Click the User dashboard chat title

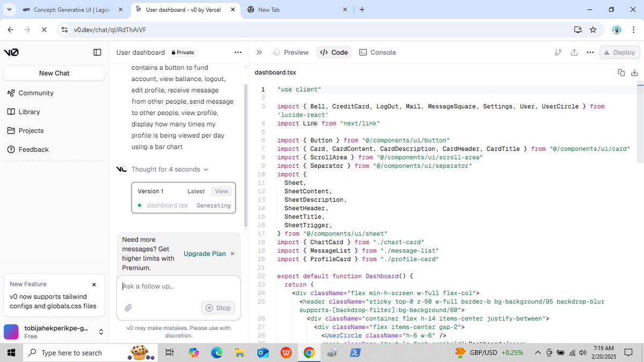coord(141,53)
